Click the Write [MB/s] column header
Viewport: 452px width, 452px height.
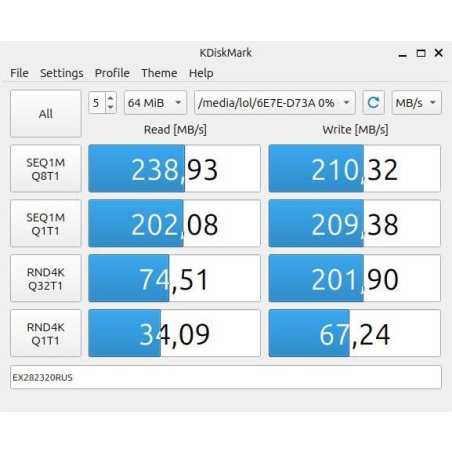tap(355, 130)
